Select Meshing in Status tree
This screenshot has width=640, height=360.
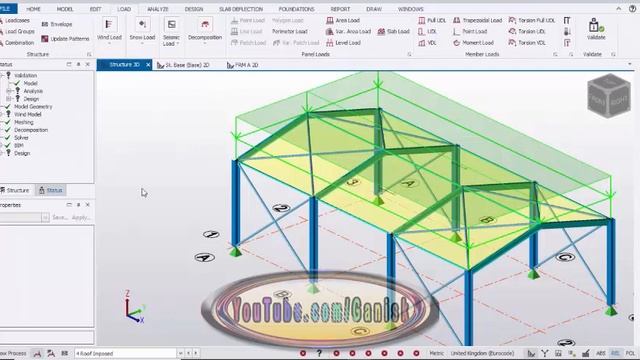pyautogui.click(x=24, y=122)
